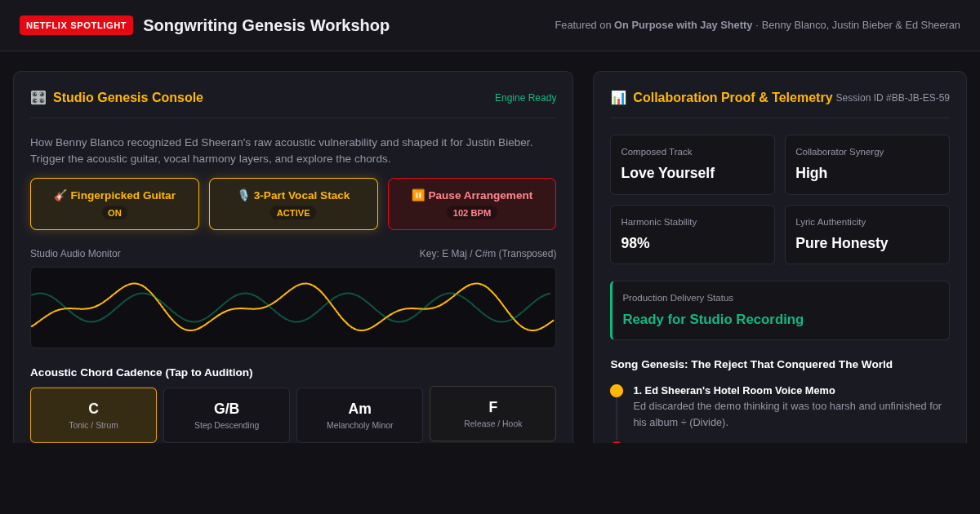Click the Harmonic Stability 98% card
Image resolution: width=980 pixels, height=514 pixels.
tap(693, 235)
